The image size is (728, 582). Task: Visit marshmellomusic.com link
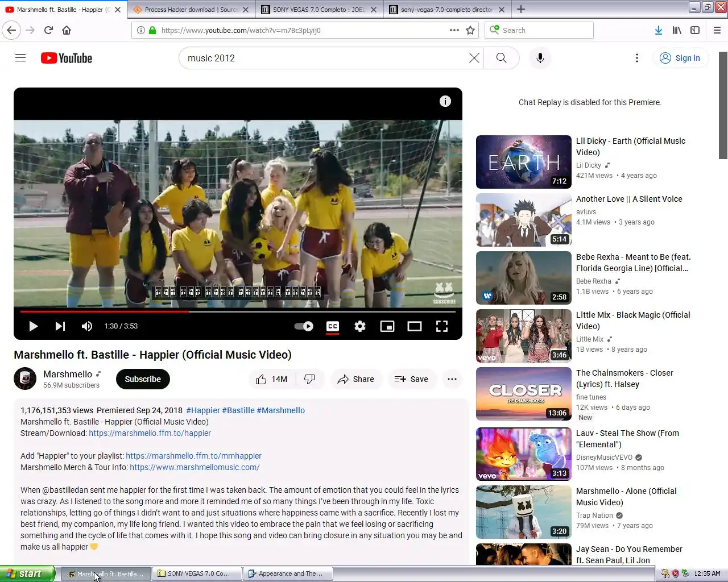coord(195,467)
